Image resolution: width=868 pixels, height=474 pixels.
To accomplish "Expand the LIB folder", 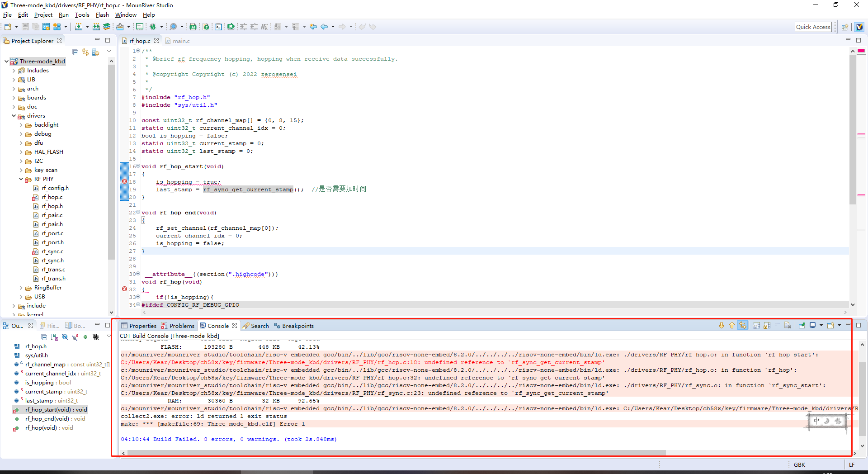I will pos(14,80).
